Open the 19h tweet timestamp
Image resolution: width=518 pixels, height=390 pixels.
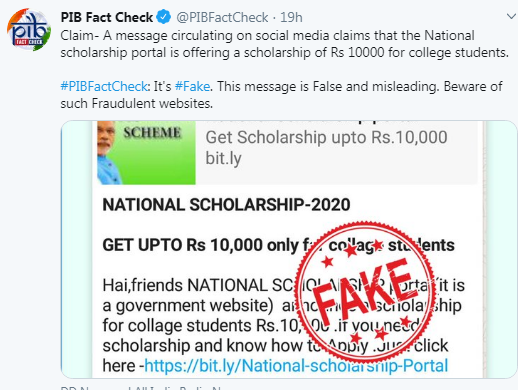291,17
